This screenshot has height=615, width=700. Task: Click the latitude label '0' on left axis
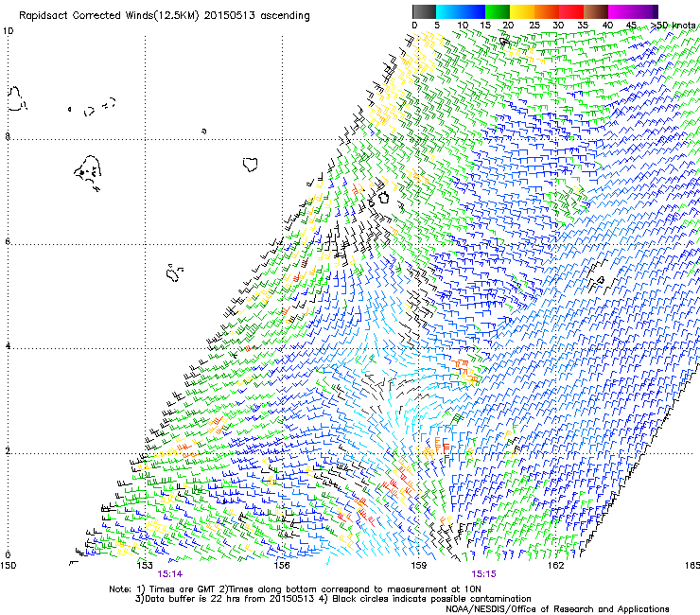[x=8, y=555]
